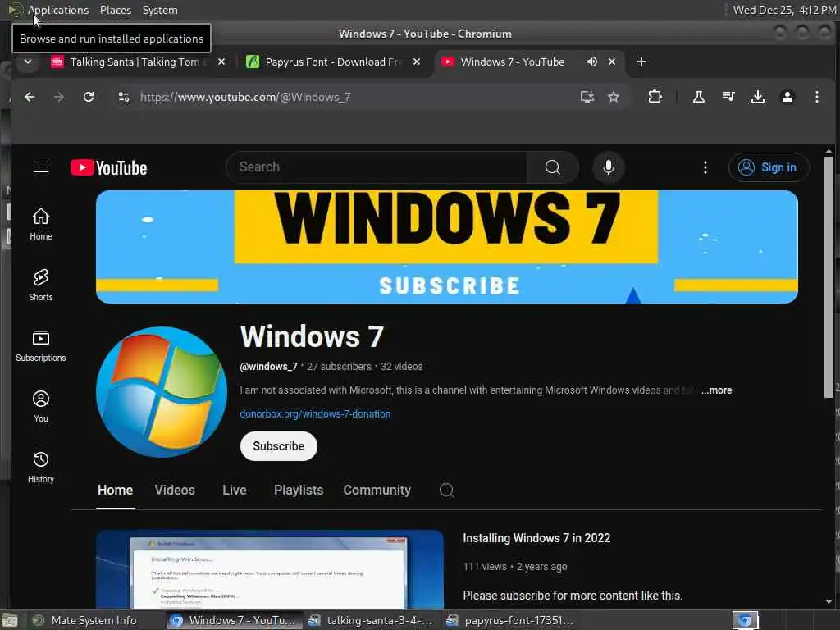Open Shorts in YouTube sidebar
The height and width of the screenshot is (630, 840).
point(41,285)
